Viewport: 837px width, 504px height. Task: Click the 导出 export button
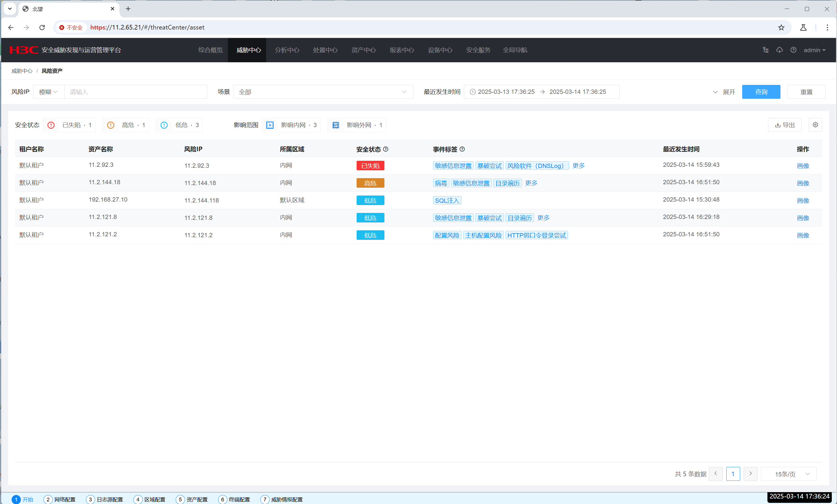(784, 125)
